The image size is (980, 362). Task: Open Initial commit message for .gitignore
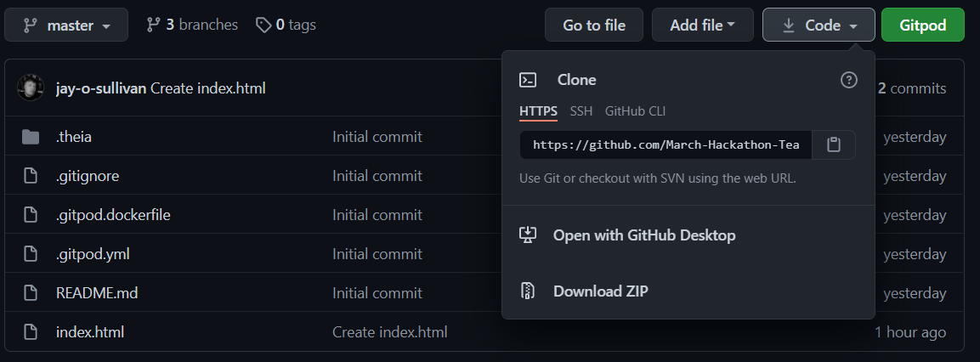pos(377,176)
